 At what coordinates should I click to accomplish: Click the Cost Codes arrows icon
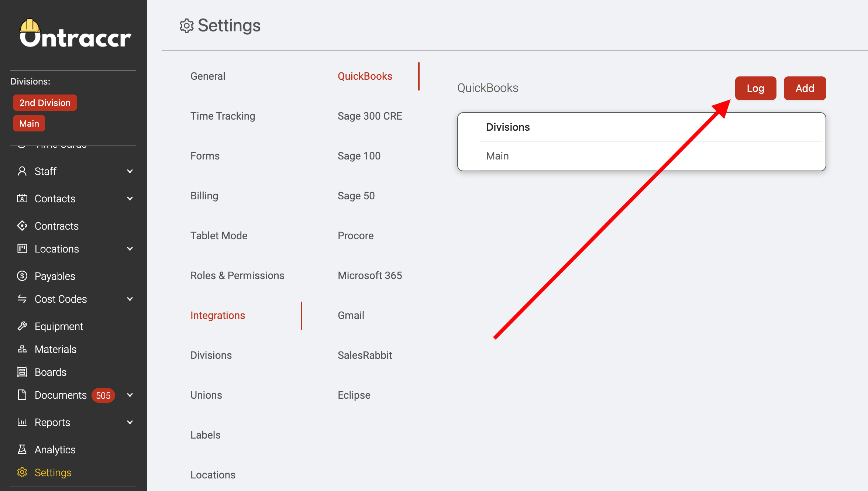(22, 299)
